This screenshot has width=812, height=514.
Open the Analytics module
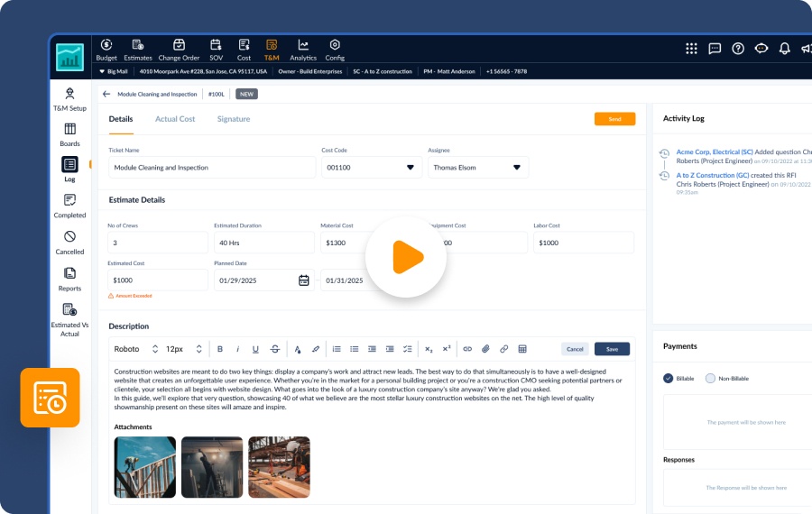coord(303,50)
